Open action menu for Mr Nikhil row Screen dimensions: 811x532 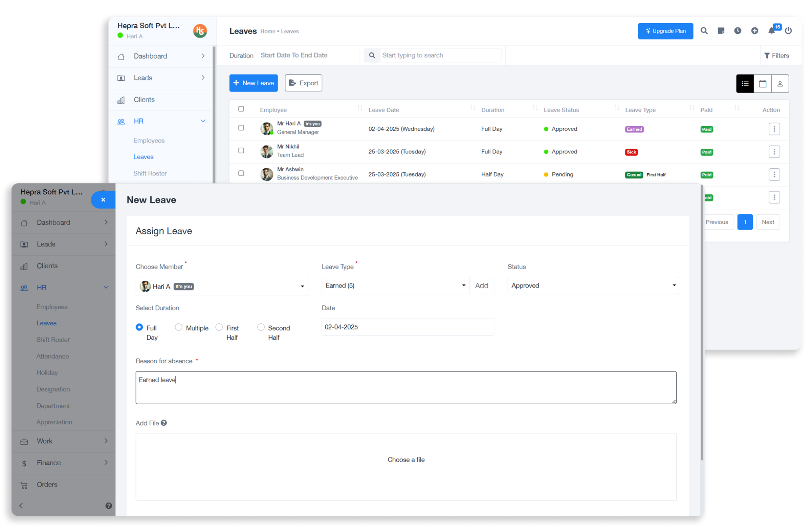774,152
